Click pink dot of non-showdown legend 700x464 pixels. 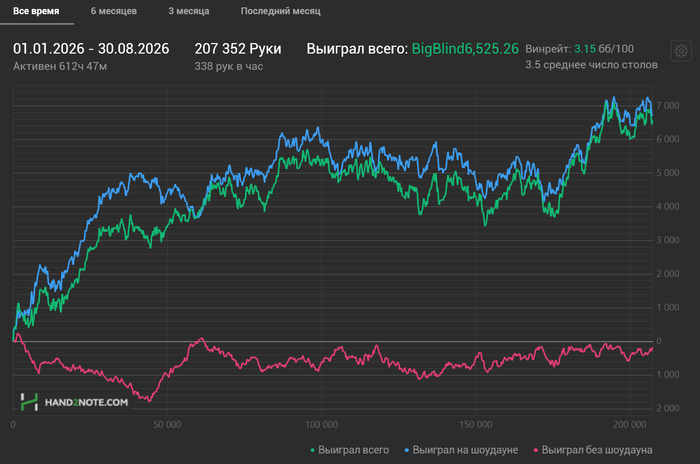[x=536, y=450]
